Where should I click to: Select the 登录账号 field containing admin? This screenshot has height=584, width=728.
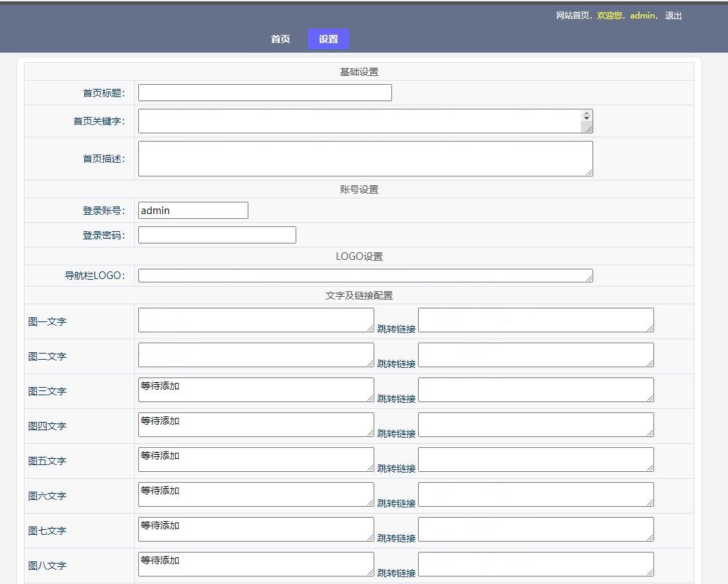coord(193,211)
